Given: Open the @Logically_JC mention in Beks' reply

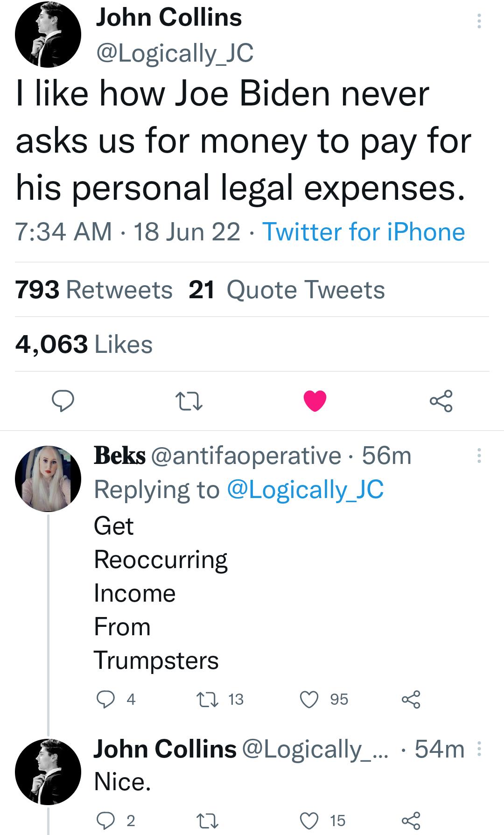Looking at the screenshot, I should pyautogui.click(x=306, y=488).
